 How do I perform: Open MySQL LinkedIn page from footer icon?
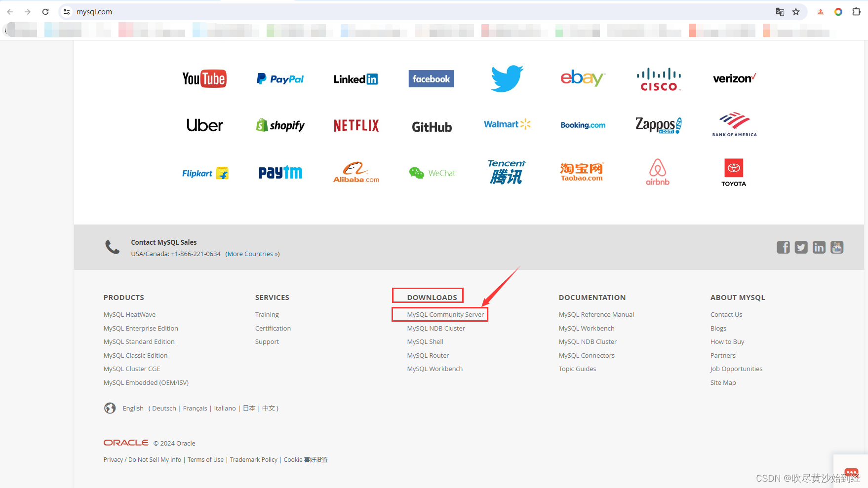click(819, 247)
